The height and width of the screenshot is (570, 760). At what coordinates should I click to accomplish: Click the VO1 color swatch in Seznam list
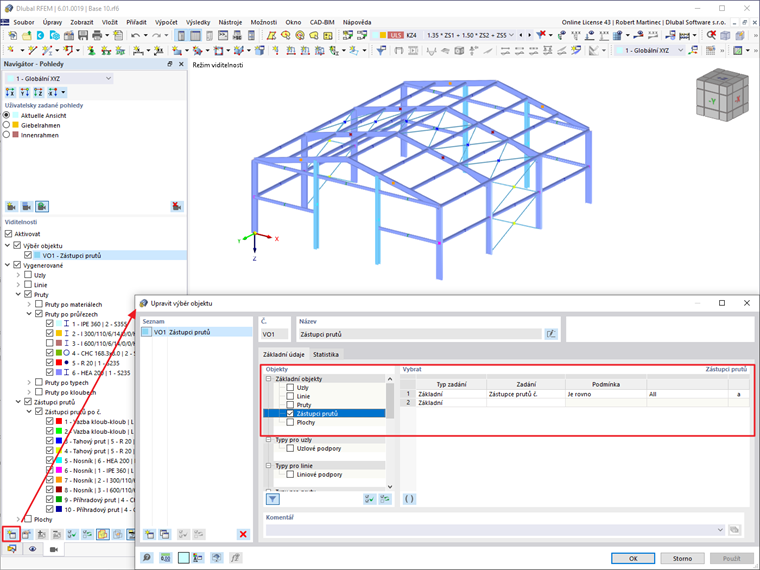(146, 332)
